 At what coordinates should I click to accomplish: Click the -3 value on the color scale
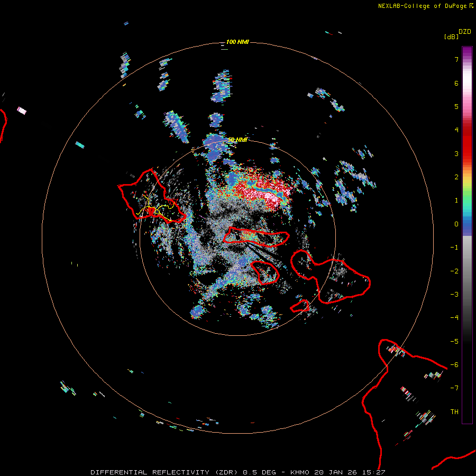tap(454, 295)
